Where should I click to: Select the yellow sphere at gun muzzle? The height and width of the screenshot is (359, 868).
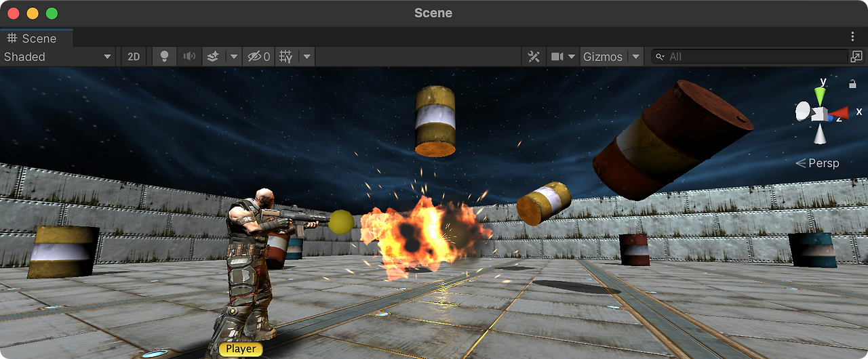click(341, 222)
